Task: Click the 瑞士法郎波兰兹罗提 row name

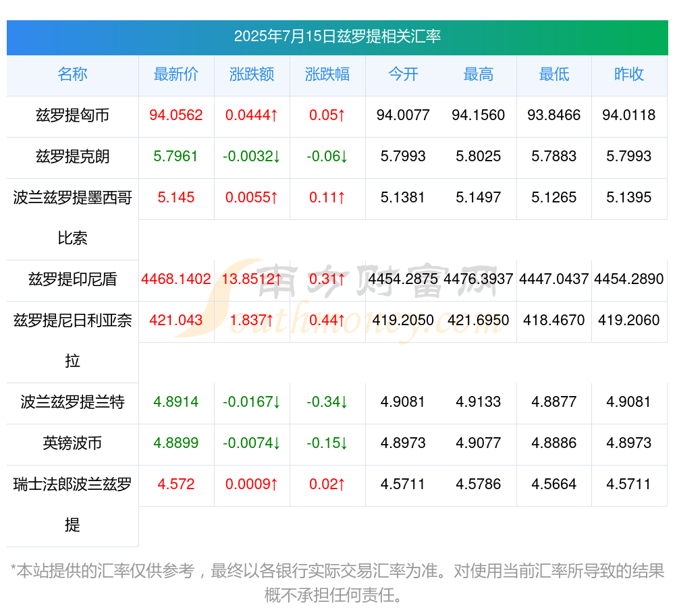Action: pyautogui.click(x=72, y=504)
